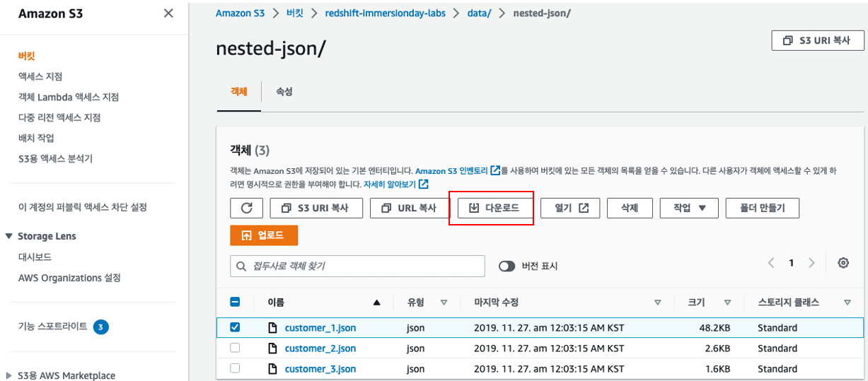Toggle the 버전 표시 switch

point(507,266)
